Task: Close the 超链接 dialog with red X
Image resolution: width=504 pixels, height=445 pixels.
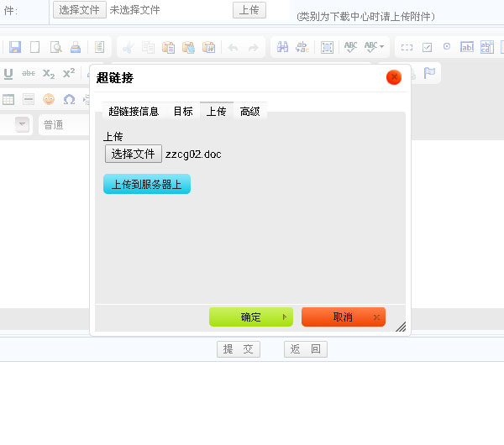Action: [x=394, y=77]
